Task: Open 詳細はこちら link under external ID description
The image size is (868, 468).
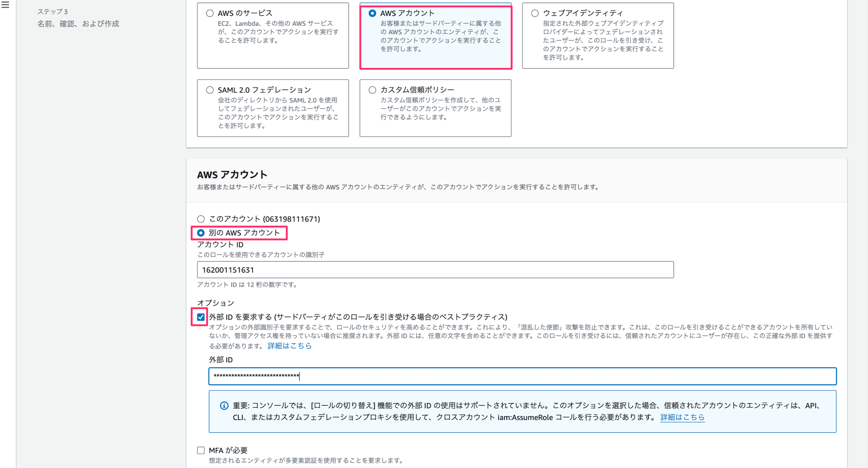Action: [289, 346]
